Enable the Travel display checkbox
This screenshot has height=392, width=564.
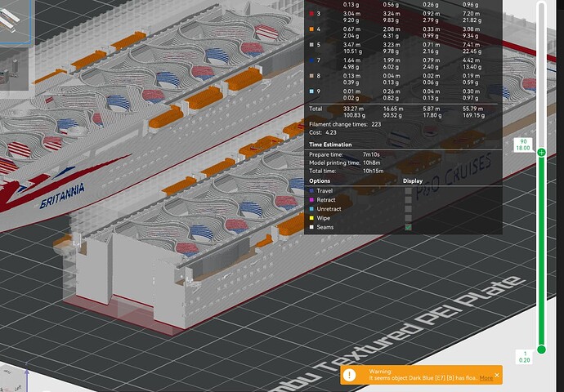408,191
